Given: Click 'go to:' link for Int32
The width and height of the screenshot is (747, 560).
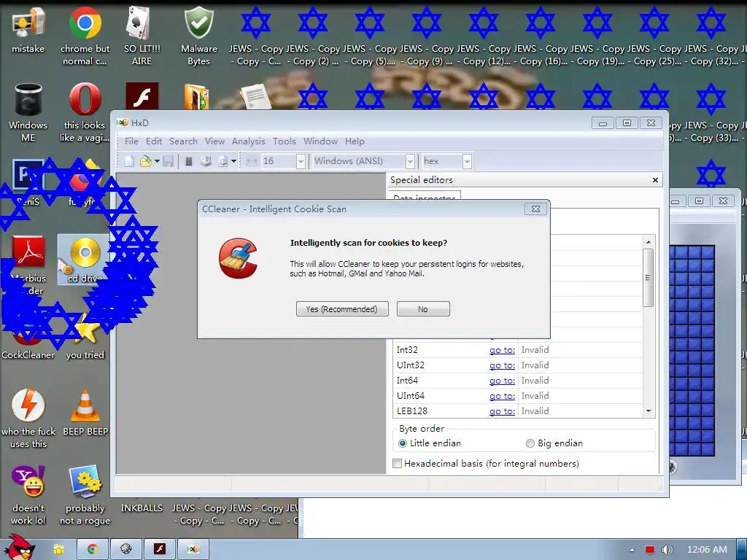Looking at the screenshot, I should 502,350.
